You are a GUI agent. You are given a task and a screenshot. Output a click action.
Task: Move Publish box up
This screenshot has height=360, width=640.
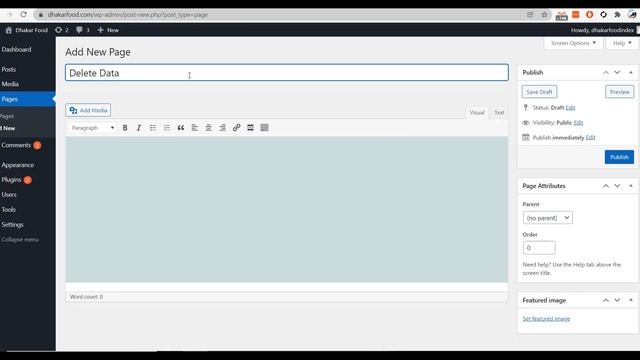[x=606, y=72]
